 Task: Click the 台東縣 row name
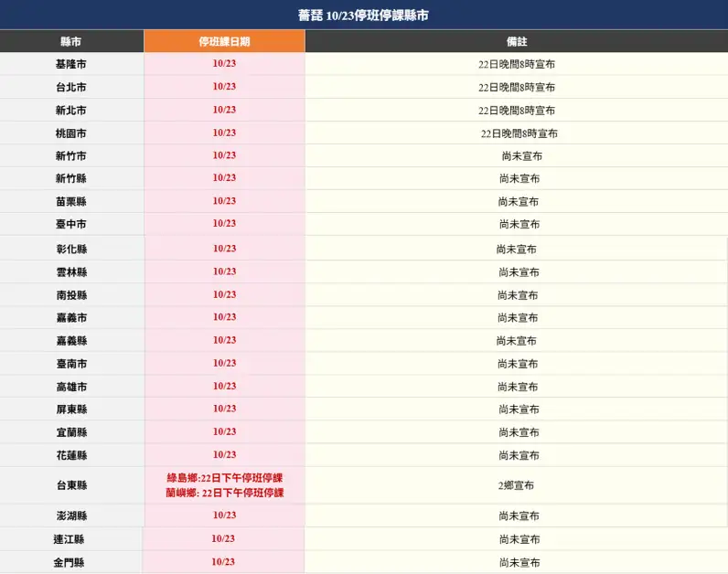click(x=72, y=485)
